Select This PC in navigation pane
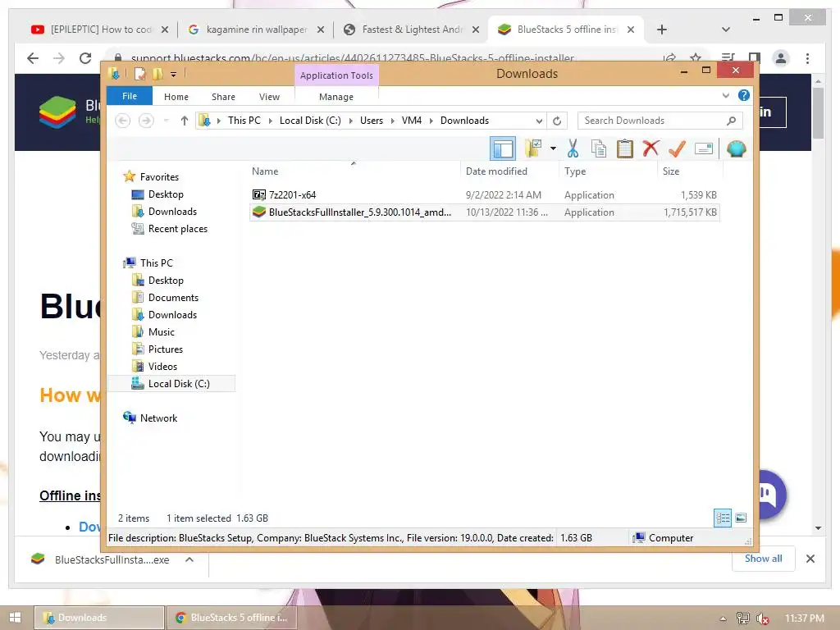This screenshot has width=840, height=630. click(x=148, y=263)
